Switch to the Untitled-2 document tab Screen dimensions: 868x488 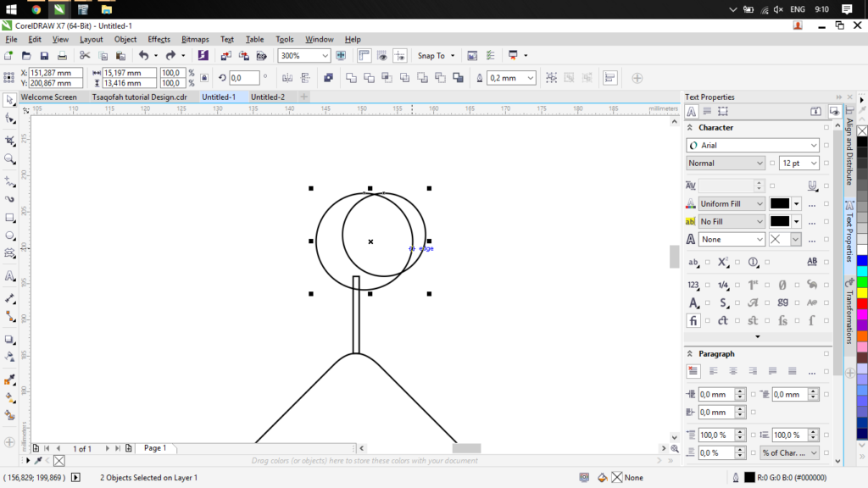(268, 97)
